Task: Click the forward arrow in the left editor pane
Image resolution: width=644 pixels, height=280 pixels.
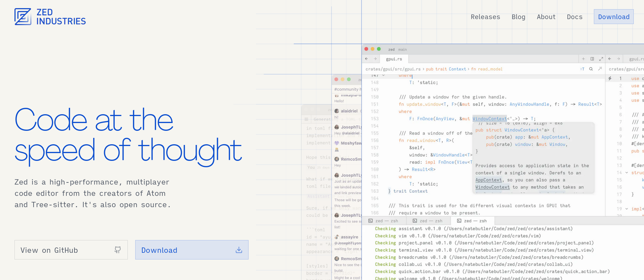Action: 375,59
